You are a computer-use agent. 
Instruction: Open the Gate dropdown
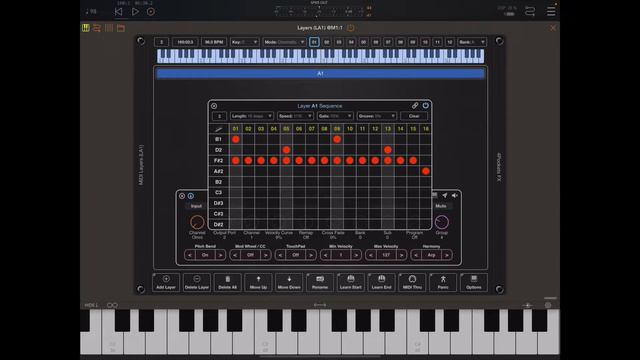tap(335, 116)
